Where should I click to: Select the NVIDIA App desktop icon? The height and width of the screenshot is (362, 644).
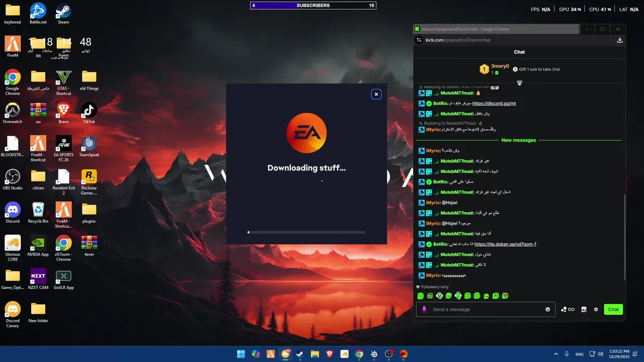38,246
